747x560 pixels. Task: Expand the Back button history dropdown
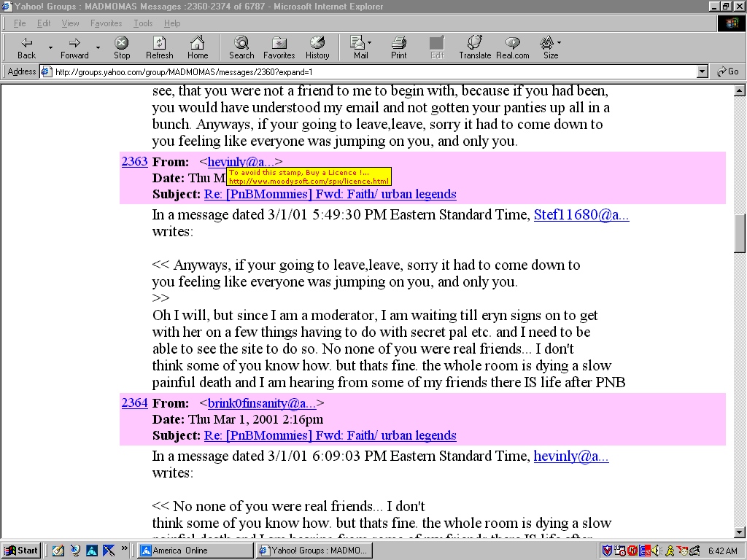coord(50,47)
